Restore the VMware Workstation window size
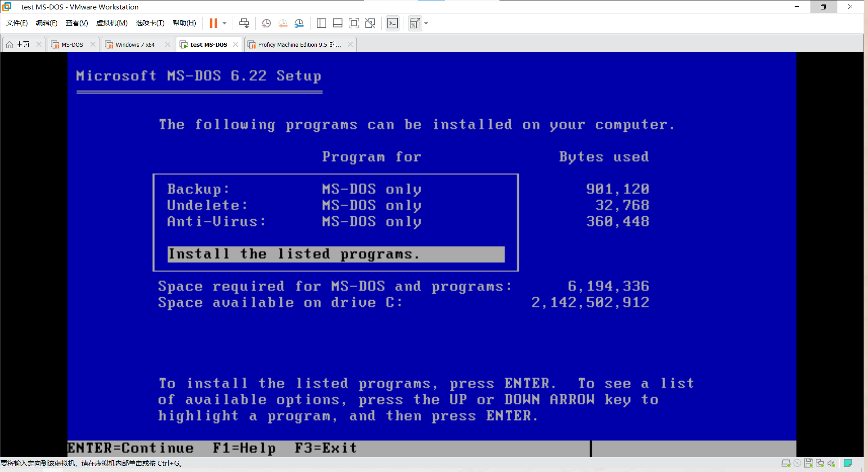The width and height of the screenshot is (868, 472). tap(823, 7)
